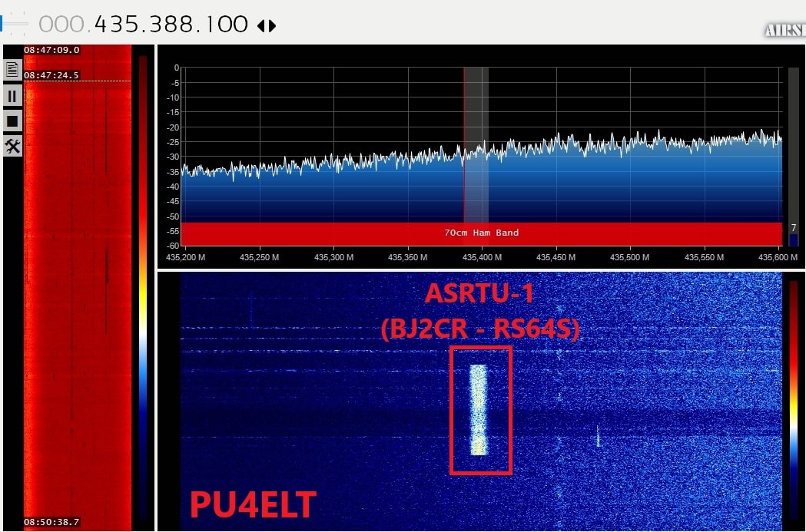Click the 435,450 M axis label
Viewport: 806px width, 532px height.
coord(556,257)
